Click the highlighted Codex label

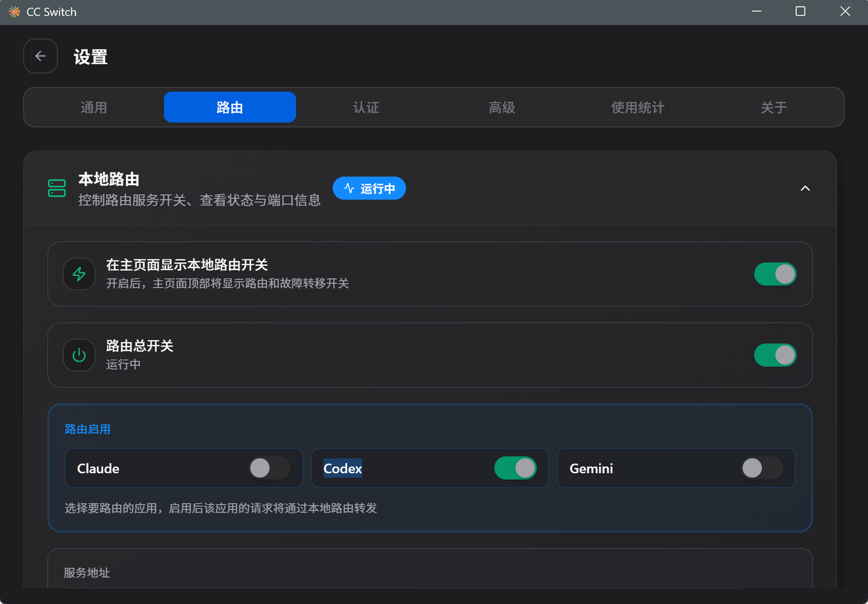point(343,468)
